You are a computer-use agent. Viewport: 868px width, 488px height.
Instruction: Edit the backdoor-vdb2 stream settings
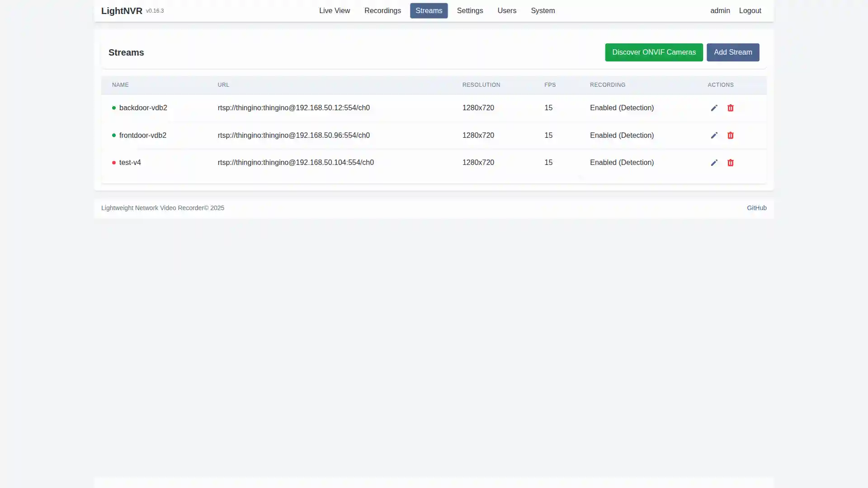pyautogui.click(x=713, y=108)
